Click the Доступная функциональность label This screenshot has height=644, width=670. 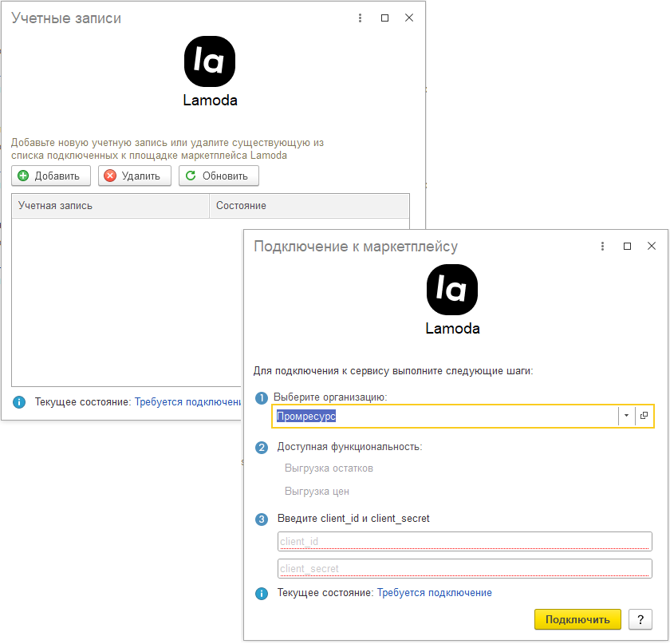point(349,447)
